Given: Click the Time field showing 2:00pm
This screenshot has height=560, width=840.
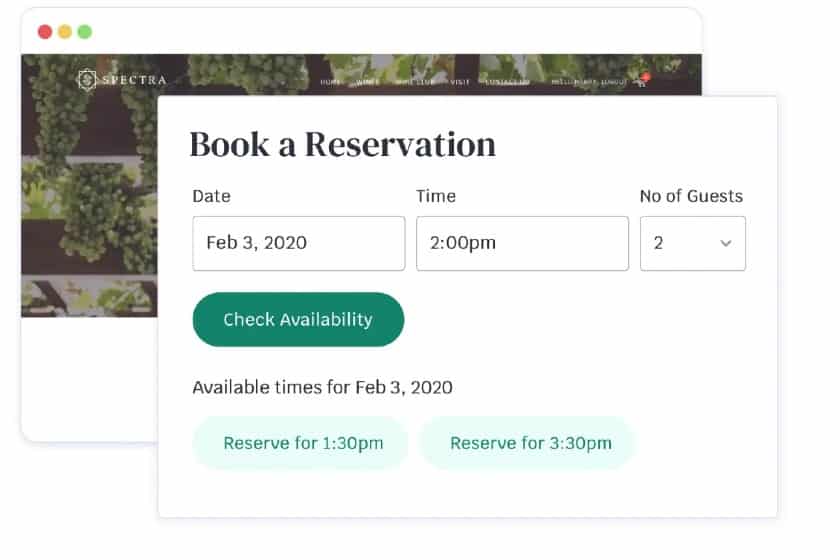Looking at the screenshot, I should coord(522,243).
